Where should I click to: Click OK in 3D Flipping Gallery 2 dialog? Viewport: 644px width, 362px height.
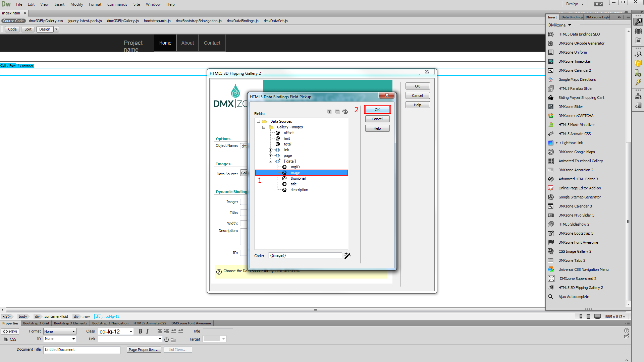coord(417,86)
